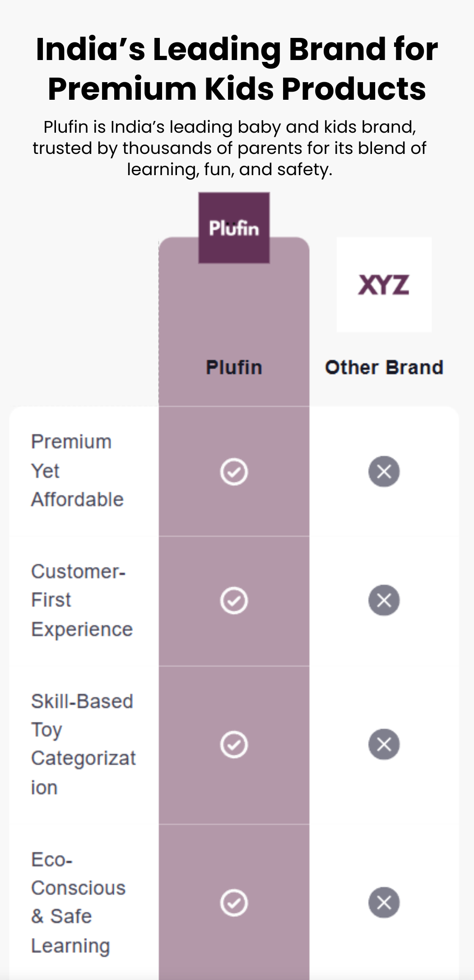The width and height of the screenshot is (474, 980).
Task: Click Plufin's checkmark for Customer-First Experience
Action: click(x=234, y=601)
